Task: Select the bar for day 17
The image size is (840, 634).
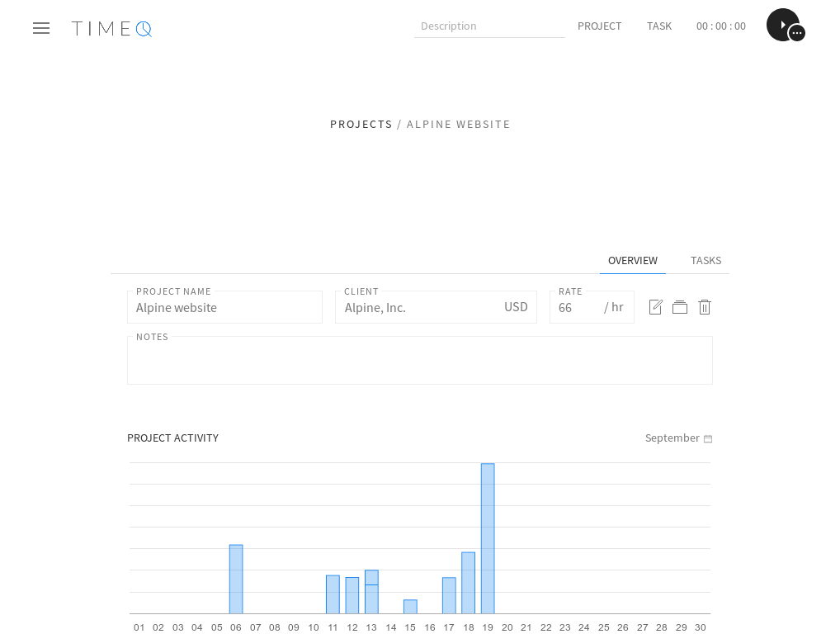Action: [449, 595]
